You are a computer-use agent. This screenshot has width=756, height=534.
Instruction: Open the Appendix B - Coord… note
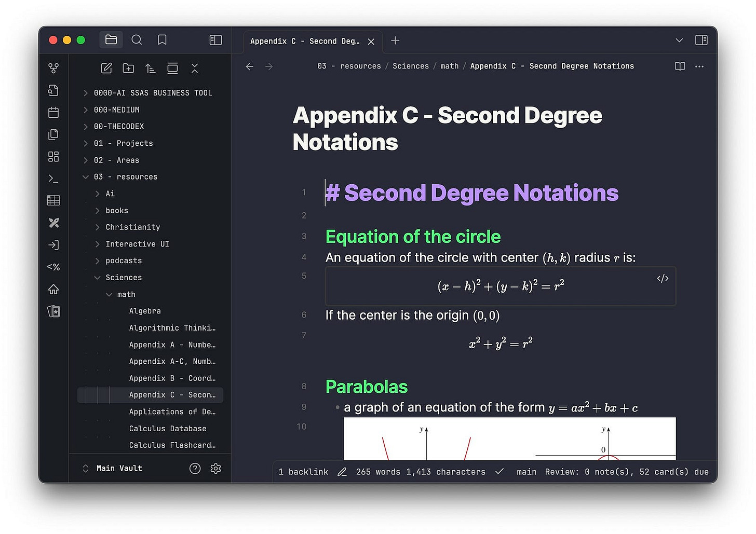click(x=172, y=378)
